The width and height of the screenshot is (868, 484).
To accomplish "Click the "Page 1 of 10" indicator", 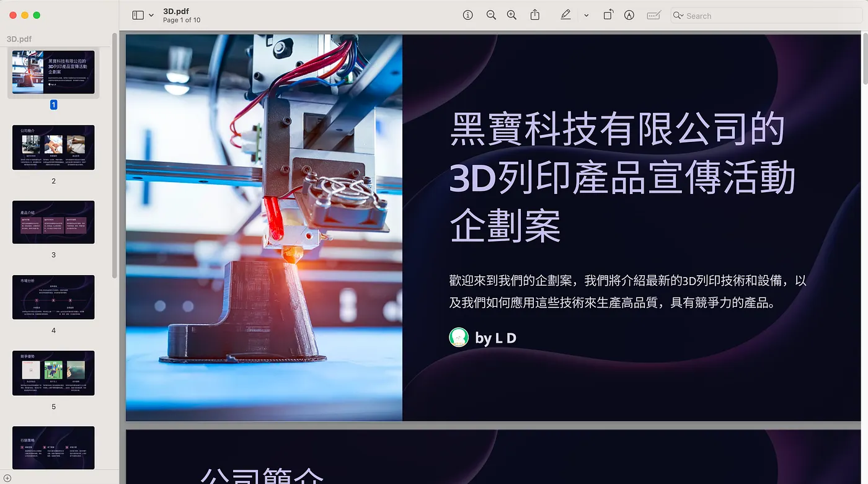I will coord(182,20).
